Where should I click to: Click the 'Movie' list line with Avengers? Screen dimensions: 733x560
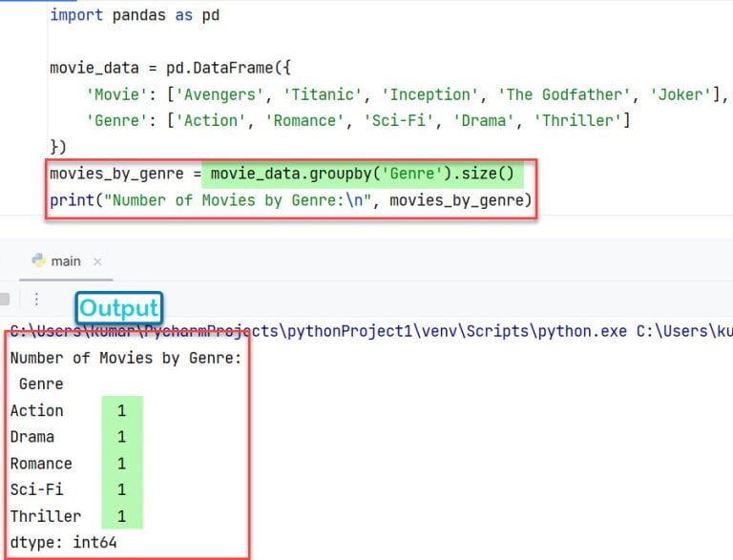[x=407, y=94]
